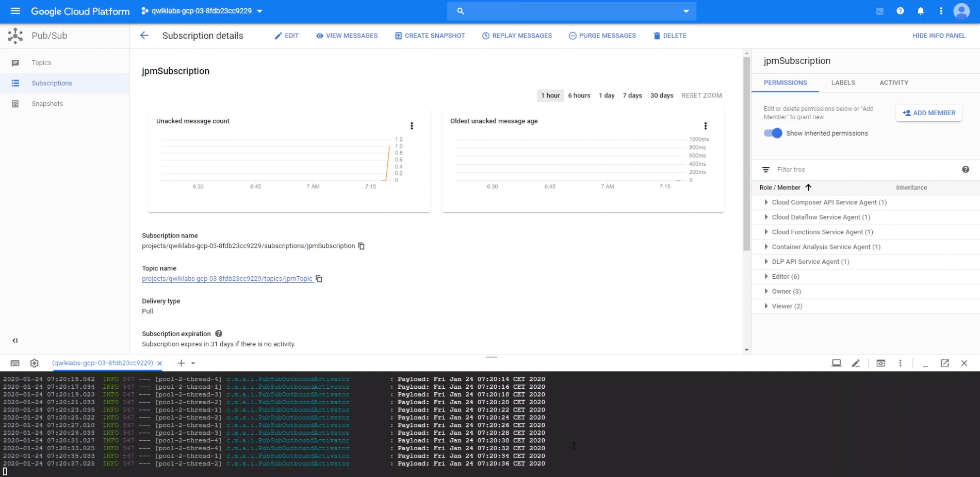
Task: Open Oldest unacked message age chart options
Action: pyautogui.click(x=706, y=126)
